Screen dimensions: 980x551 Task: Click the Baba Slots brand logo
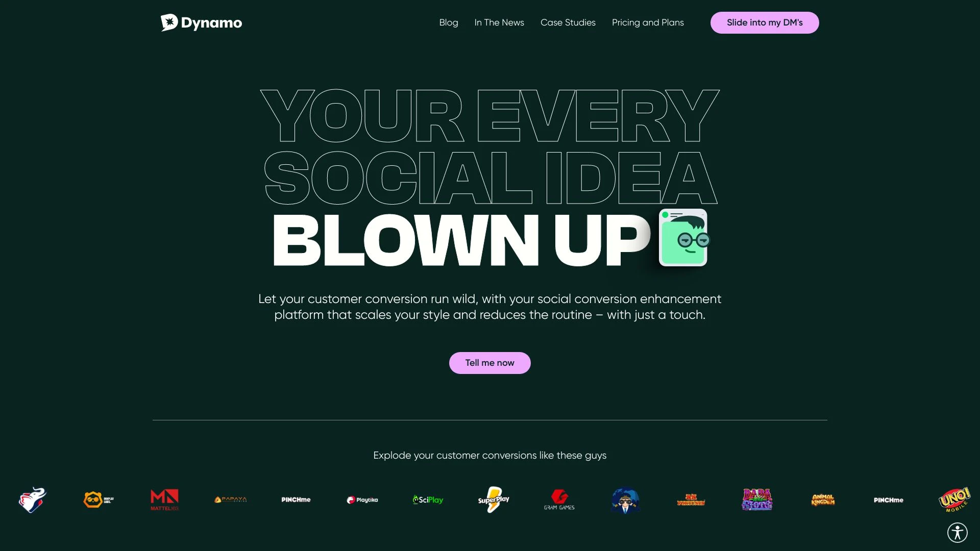(x=756, y=499)
